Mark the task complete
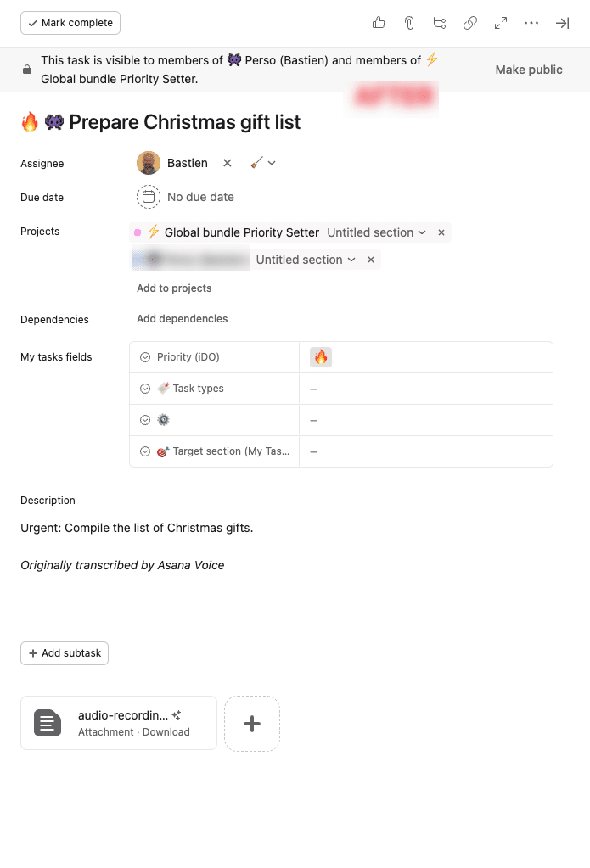590x868 pixels. [70, 23]
